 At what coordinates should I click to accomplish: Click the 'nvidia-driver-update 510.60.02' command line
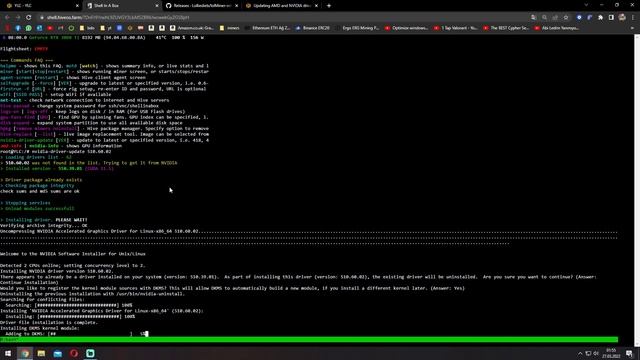[56, 151]
